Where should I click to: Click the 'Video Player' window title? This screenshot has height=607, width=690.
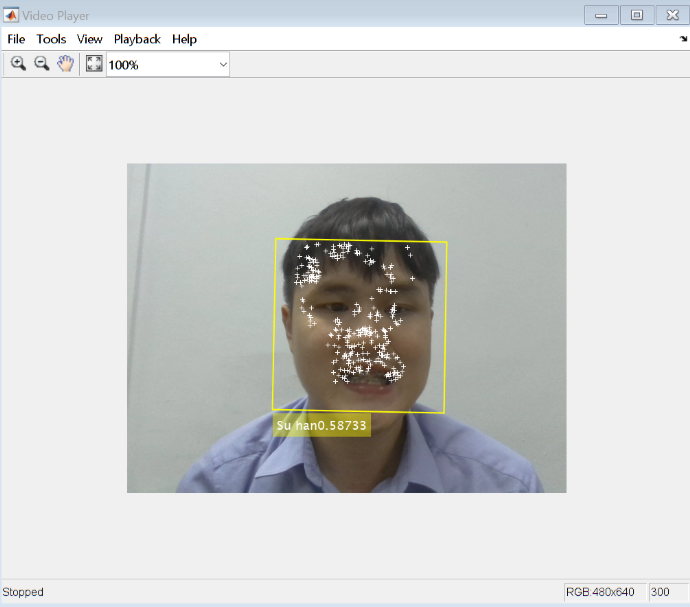point(55,16)
